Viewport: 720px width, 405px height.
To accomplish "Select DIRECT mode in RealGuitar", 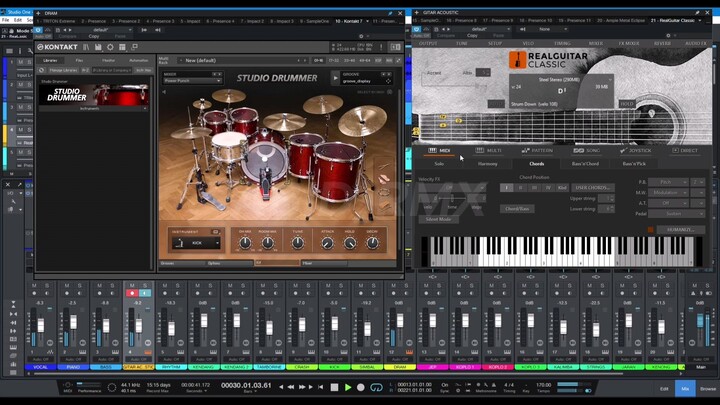I will click(x=685, y=151).
